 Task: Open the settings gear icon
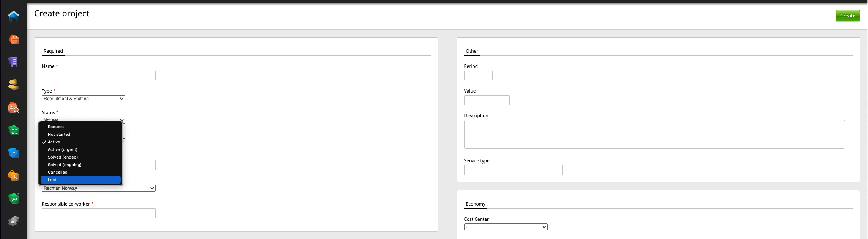[14, 221]
